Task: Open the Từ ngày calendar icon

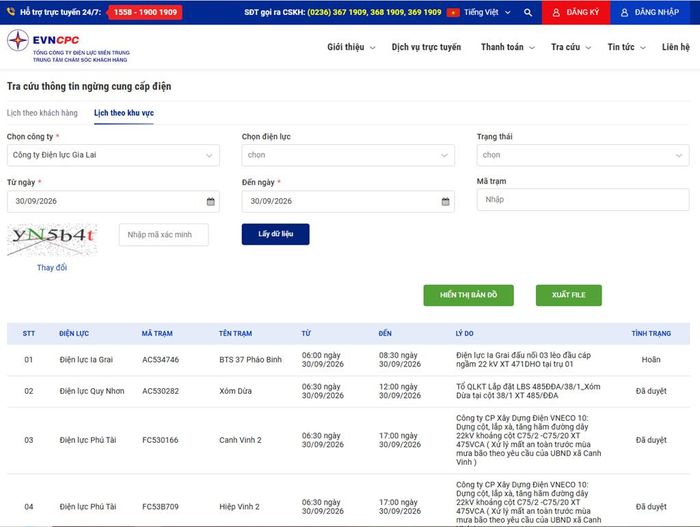Action: pos(211,201)
